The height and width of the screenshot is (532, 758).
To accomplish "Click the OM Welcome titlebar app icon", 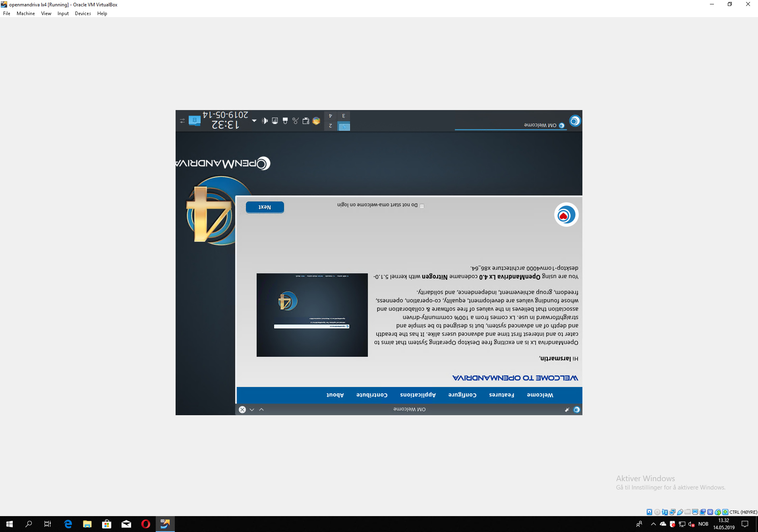I will 576,410.
